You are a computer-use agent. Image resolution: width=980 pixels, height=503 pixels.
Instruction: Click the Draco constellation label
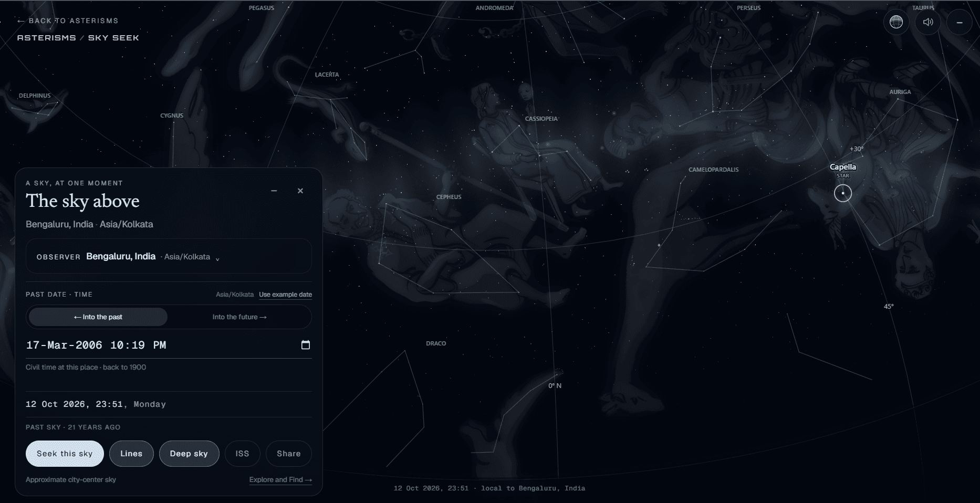436,343
